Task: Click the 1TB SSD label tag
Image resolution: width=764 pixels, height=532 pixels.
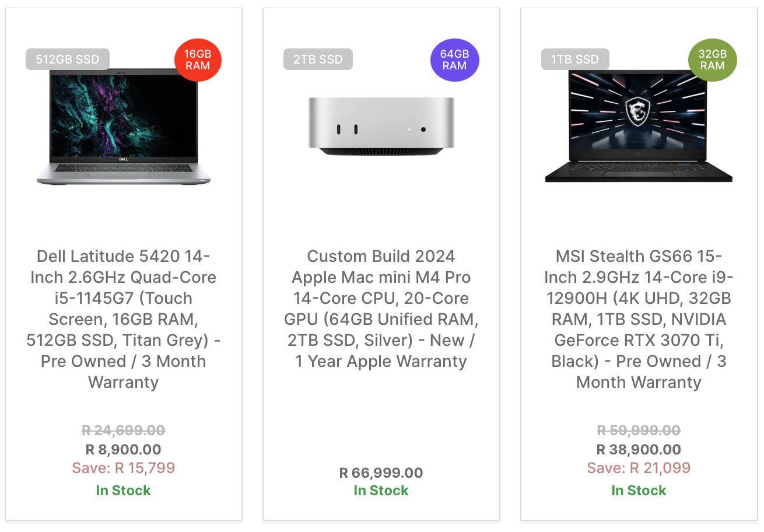Action: (x=575, y=60)
